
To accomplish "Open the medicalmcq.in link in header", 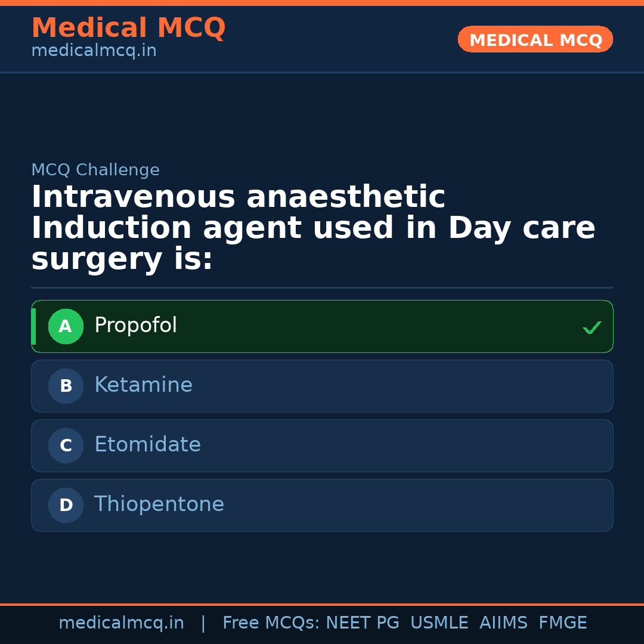I will coord(94,51).
